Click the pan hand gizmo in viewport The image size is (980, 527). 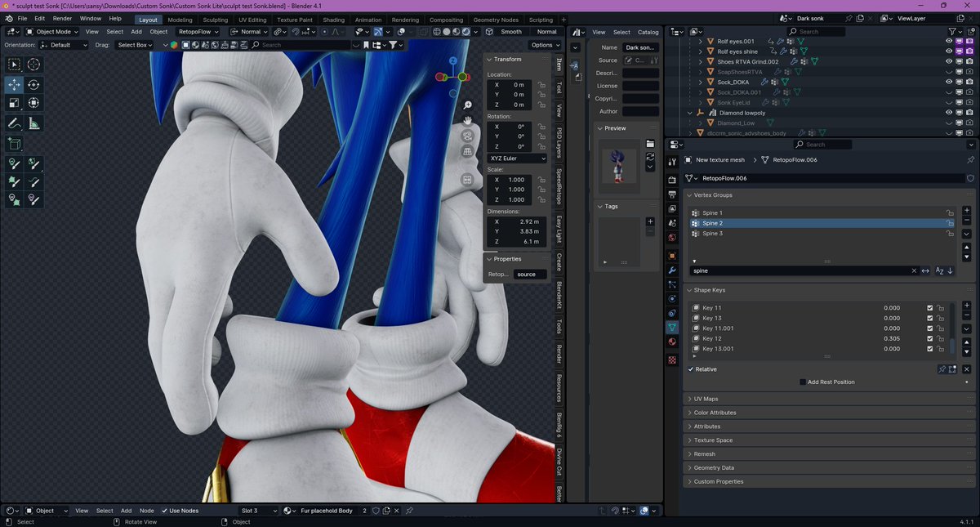(468, 121)
